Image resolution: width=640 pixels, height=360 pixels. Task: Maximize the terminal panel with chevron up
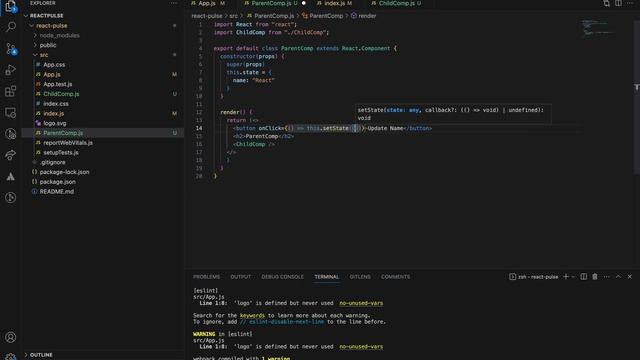618,277
